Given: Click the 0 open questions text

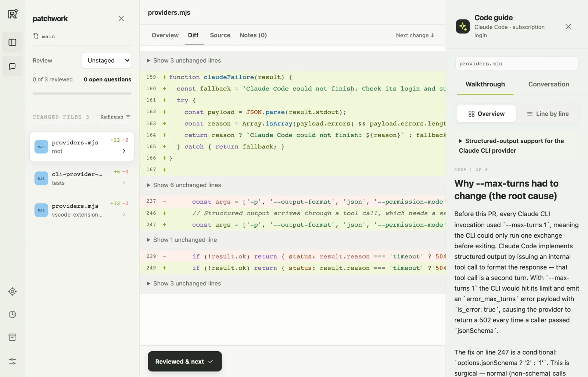Looking at the screenshot, I should [107, 79].
